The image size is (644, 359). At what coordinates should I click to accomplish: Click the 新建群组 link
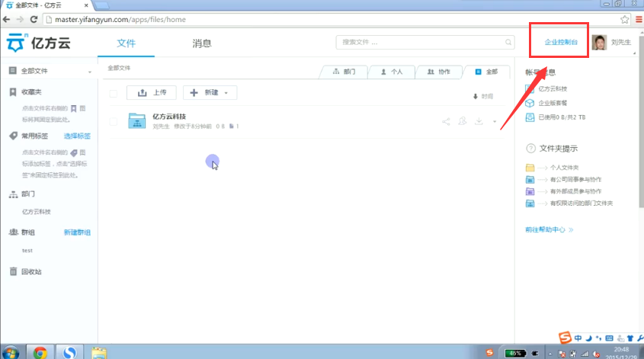[x=77, y=232]
